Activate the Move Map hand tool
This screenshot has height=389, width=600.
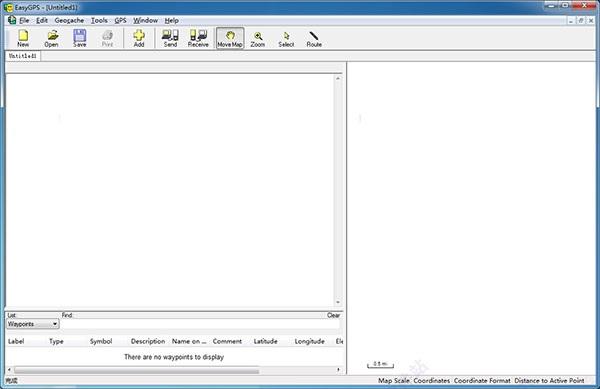point(230,38)
